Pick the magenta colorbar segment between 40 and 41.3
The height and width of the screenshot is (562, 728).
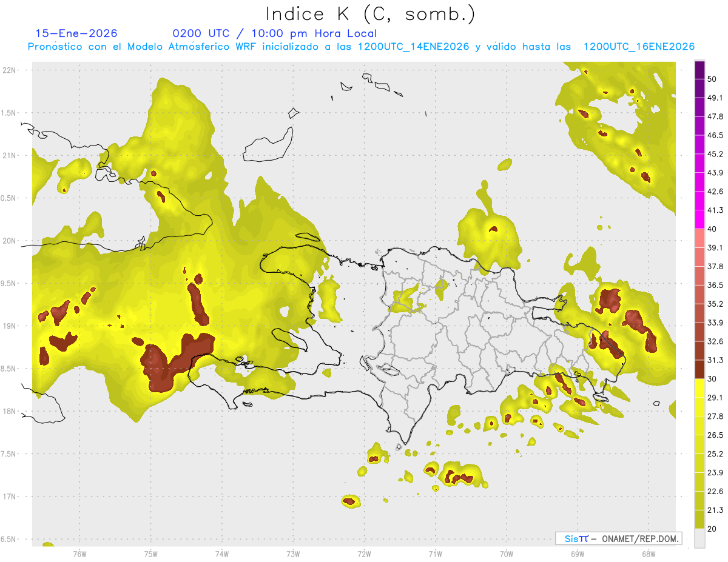click(x=699, y=219)
